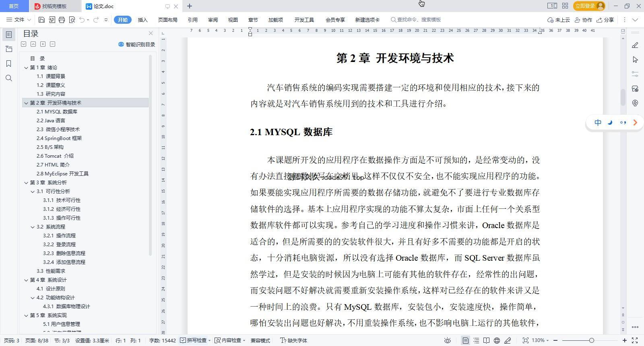Toggle spell check 拼写检查 in status bar
This screenshot has width=644, height=346.
[195, 340]
